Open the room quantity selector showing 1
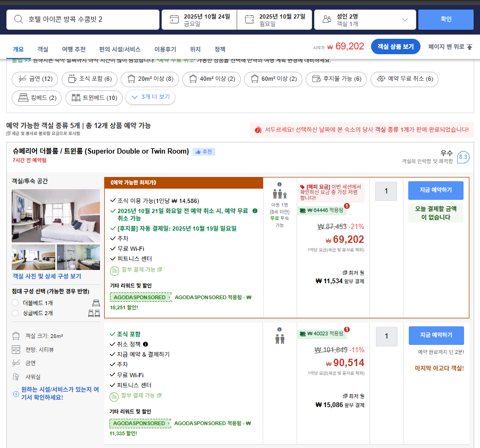Screen dimensions: 480x448 pyautogui.click(x=386, y=192)
